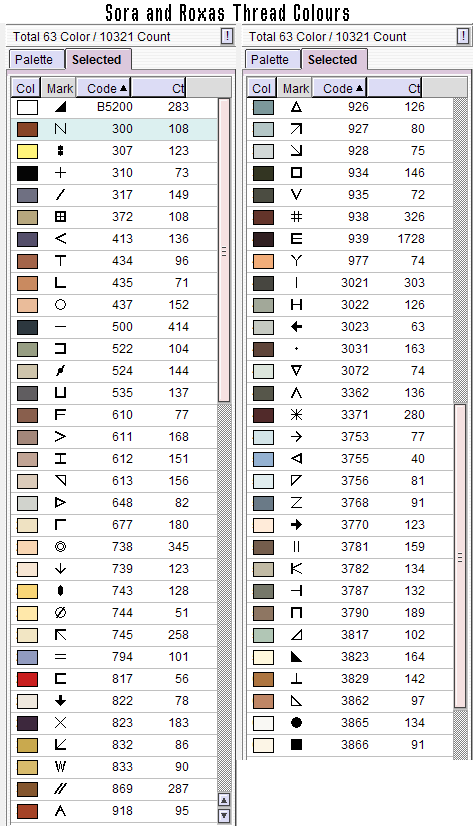Image resolution: width=474 pixels, height=826 pixels.
Task: Open the Selected tab in left panel
Action: [97, 60]
